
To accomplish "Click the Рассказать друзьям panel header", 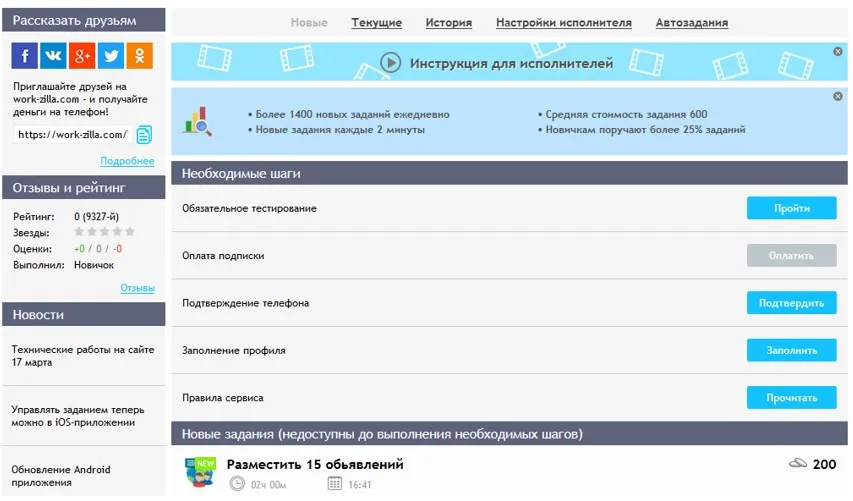I will tap(84, 20).
